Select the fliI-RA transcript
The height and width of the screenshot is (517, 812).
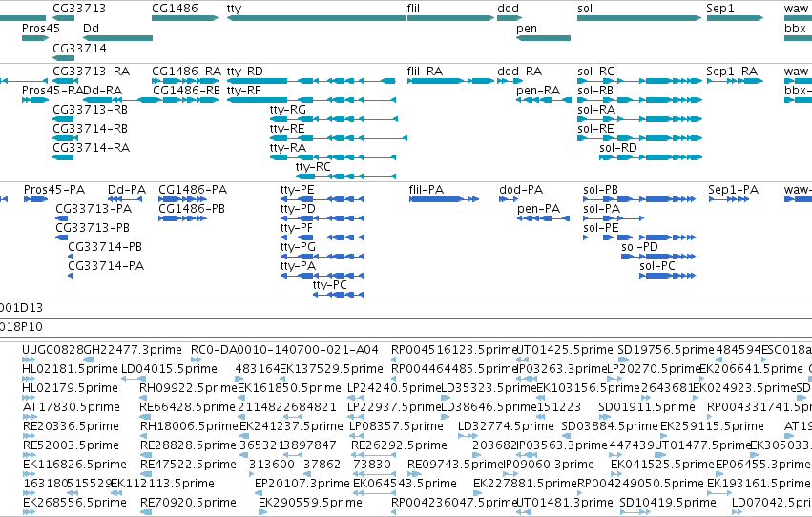(x=451, y=81)
